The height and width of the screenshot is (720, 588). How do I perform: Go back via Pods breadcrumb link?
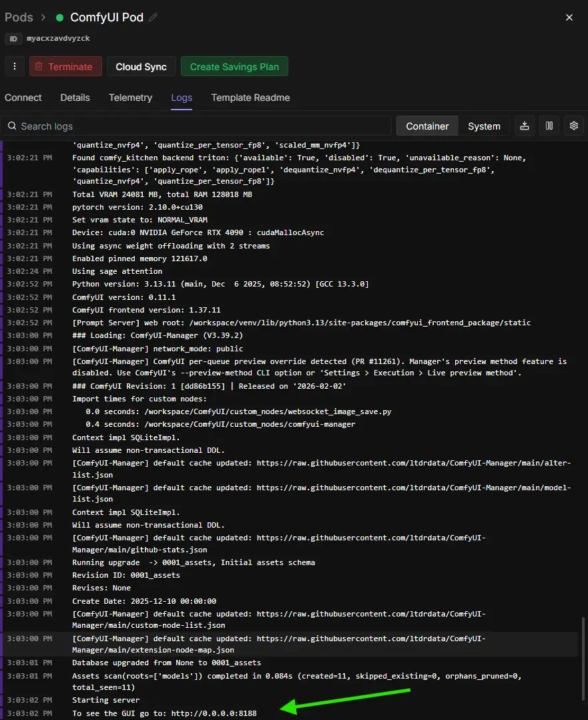(19, 17)
